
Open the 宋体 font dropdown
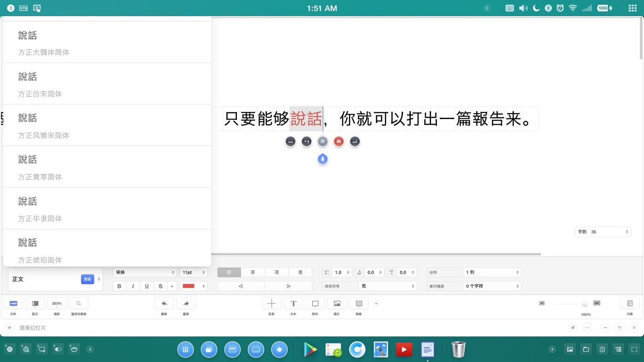pyautogui.click(x=144, y=272)
